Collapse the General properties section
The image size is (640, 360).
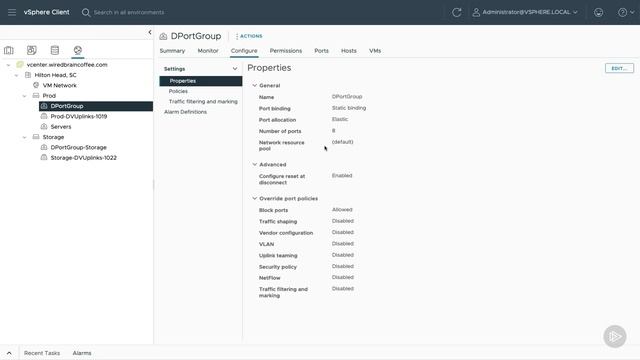coord(255,85)
